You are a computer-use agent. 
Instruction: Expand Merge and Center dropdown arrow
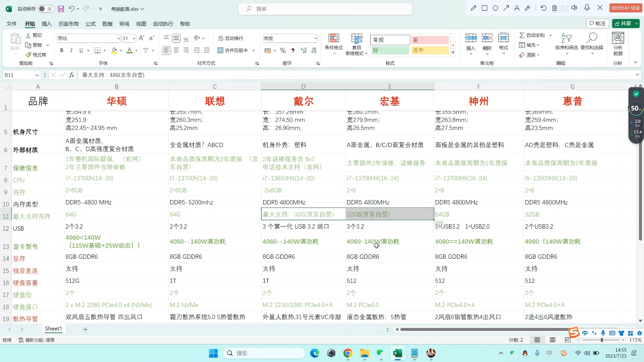click(254, 51)
